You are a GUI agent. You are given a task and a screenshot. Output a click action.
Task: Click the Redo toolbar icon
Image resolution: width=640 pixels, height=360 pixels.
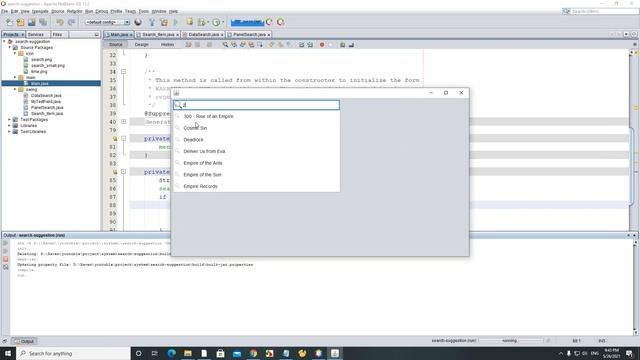pos(71,22)
